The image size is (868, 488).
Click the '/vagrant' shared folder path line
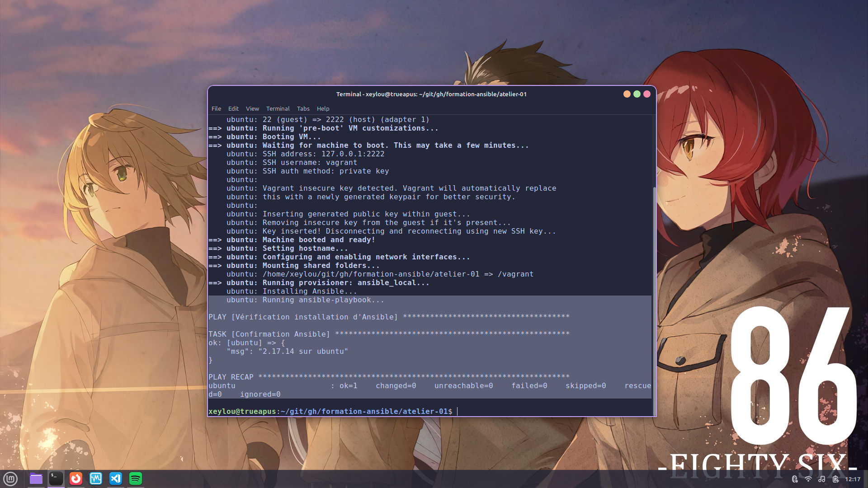click(x=380, y=274)
